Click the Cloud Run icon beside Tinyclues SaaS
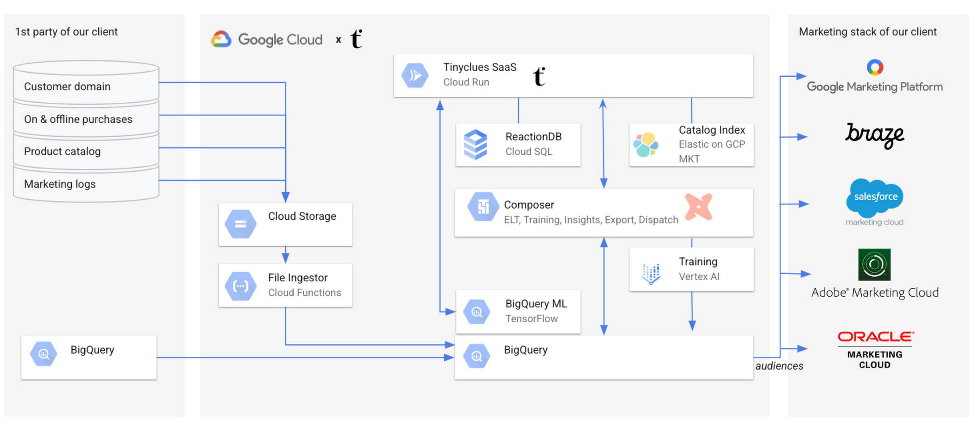 (415, 75)
